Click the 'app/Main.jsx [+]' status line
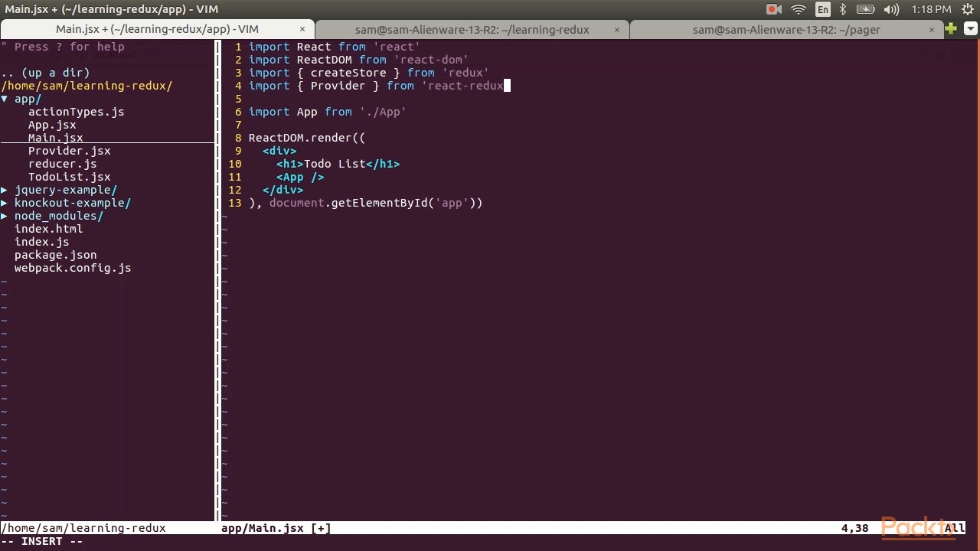Screen dimensions: 980x551 pyautogui.click(x=276, y=528)
